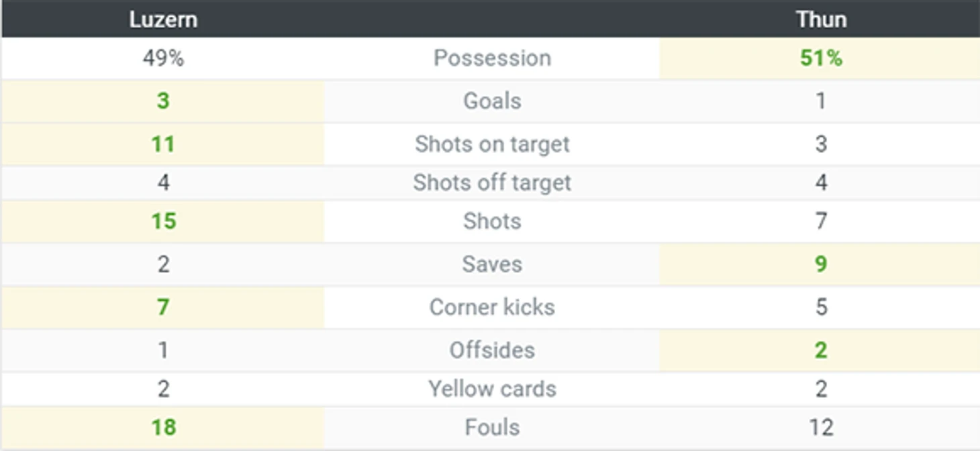Image resolution: width=980 pixels, height=451 pixels.
Task: Click the Thun team column header
Action: tap(821, 19)
